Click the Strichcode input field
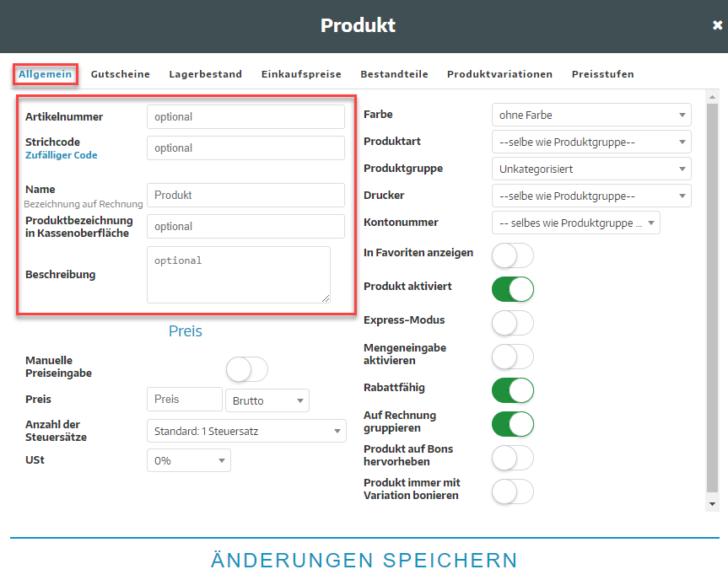This screenshot has height=580, width=728. [x=245, y=148]
